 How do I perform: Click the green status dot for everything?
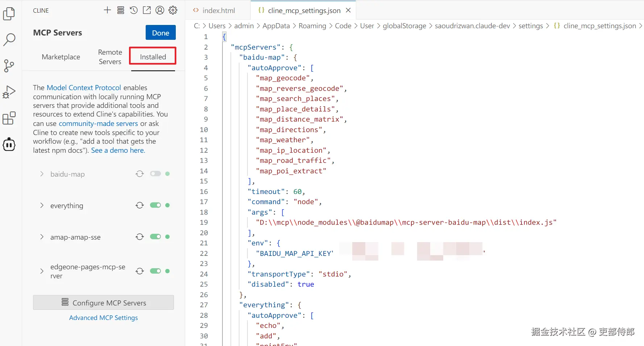[x=167, y=205]
